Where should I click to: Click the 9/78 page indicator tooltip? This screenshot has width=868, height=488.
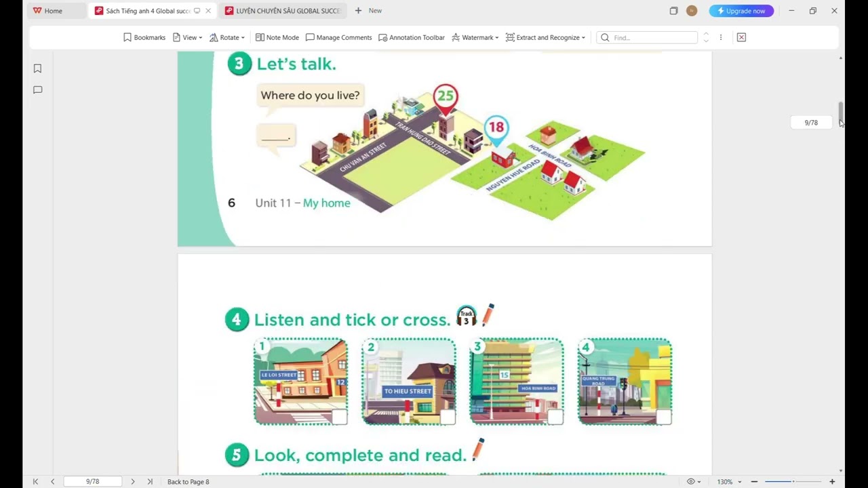point(811,123)
